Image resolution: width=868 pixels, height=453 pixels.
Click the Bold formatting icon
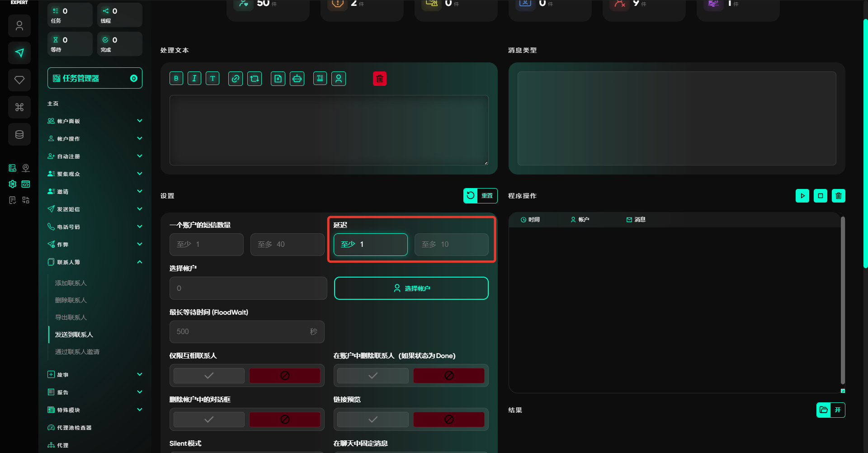pos(176,79)
